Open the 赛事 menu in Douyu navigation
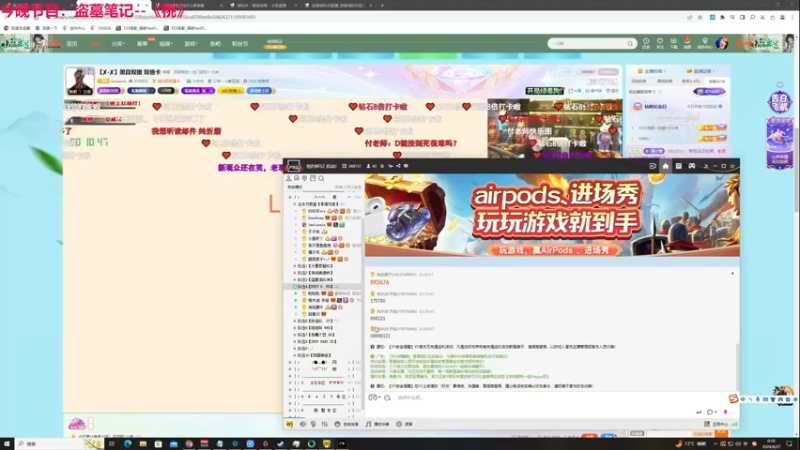 [x=142, y=44]
